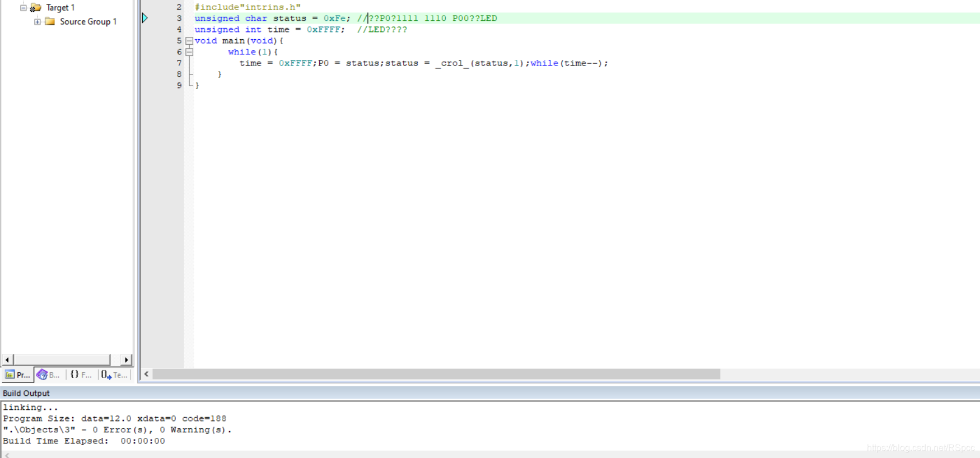Click the 'while(1){' statement on line 6
The height and width of the screenshot is (458, 980).
tap(253, 52)
